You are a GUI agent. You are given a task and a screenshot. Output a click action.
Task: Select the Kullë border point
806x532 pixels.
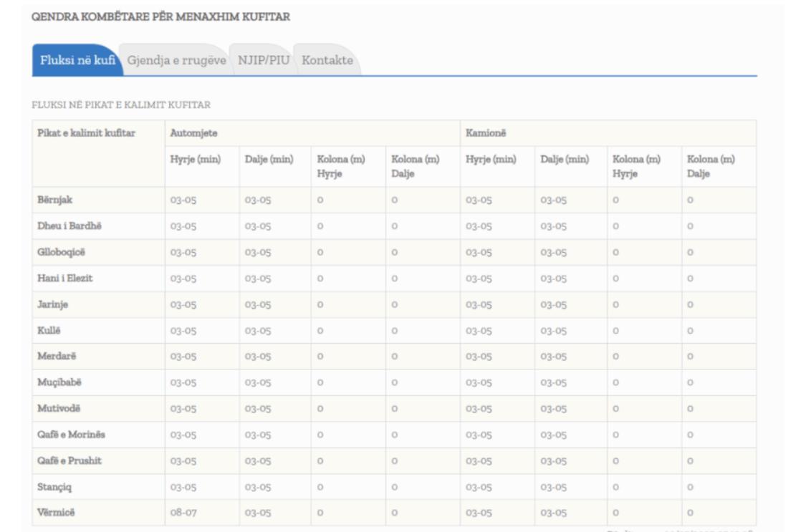pos(49,330)
